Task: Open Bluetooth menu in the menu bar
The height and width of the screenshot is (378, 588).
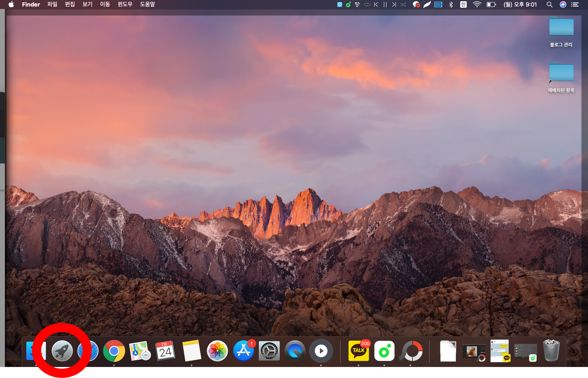Action: (451, 4)
